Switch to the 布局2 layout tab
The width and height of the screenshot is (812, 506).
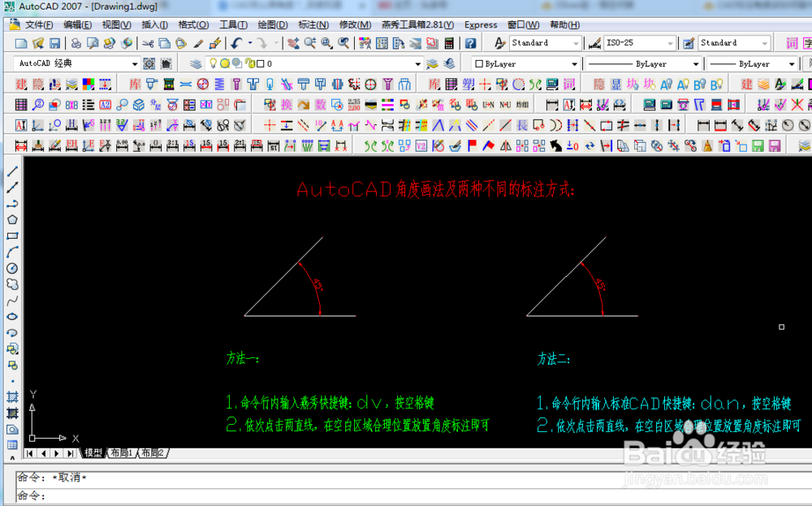[153, 453]
